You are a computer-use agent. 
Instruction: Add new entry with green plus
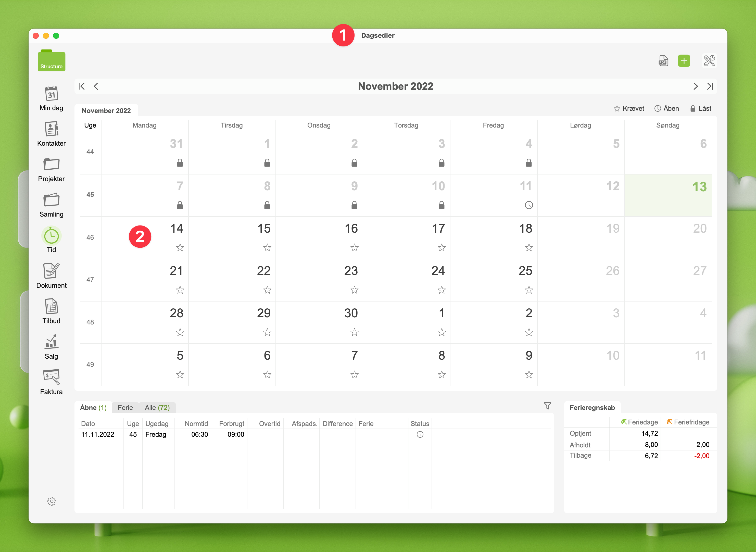pyautogui.click(x=684, y=61)
